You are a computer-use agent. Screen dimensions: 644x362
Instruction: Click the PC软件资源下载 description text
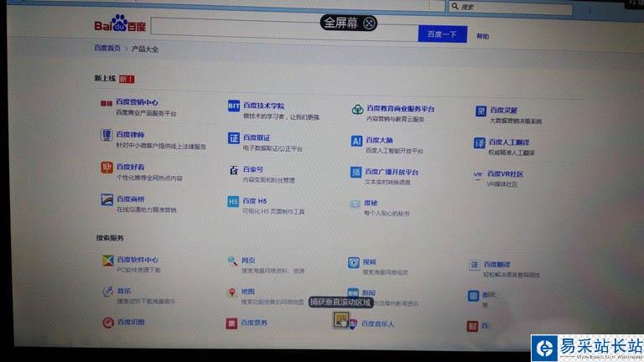139,270
